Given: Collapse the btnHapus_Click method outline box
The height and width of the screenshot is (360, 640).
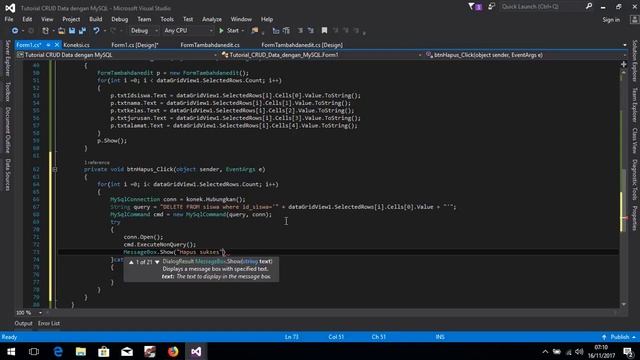Looking at the screenshot, I should [55, 169].
